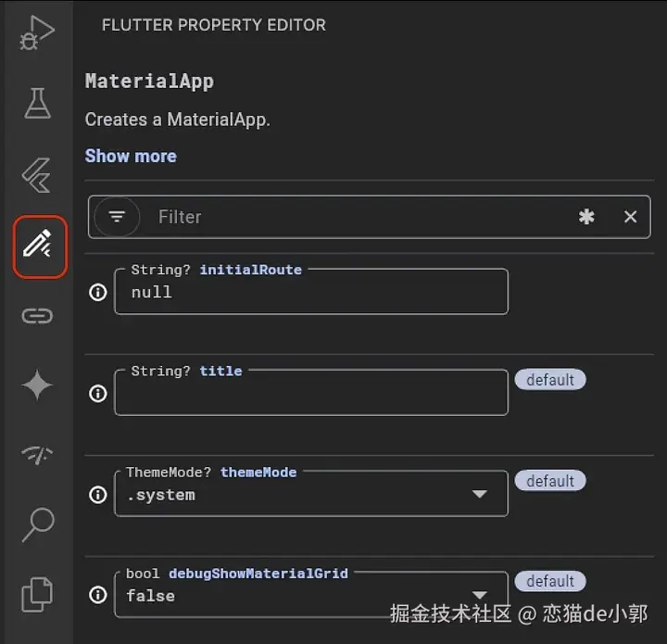Open the Search magnifier icon
Image resolution: width=667 pixels, height=644 pixels.
[x=38, y=524]
